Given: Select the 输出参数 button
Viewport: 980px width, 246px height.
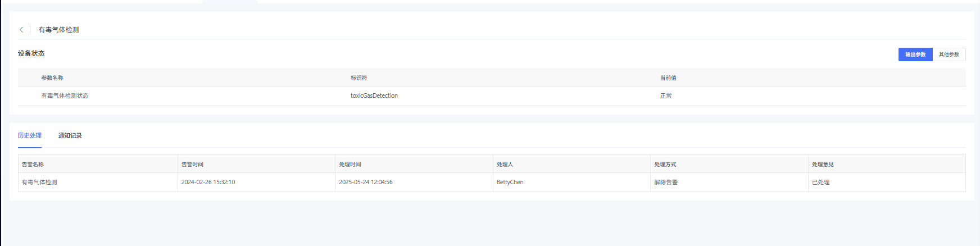Looking at the screenshot, I should (x=915, y=54).
